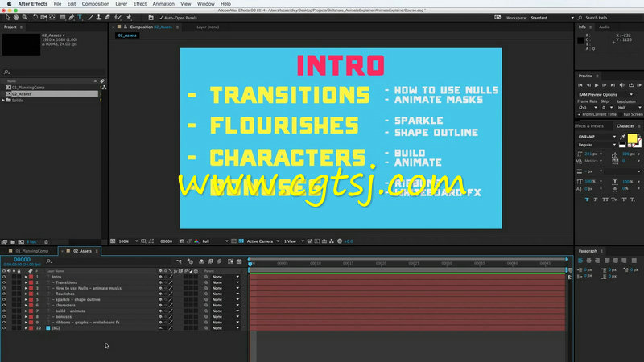Image resolution: width=644 pixels, height=362 pixels.
Task: Click the Play button in Preview panel
Action: (x=597, y=85)
